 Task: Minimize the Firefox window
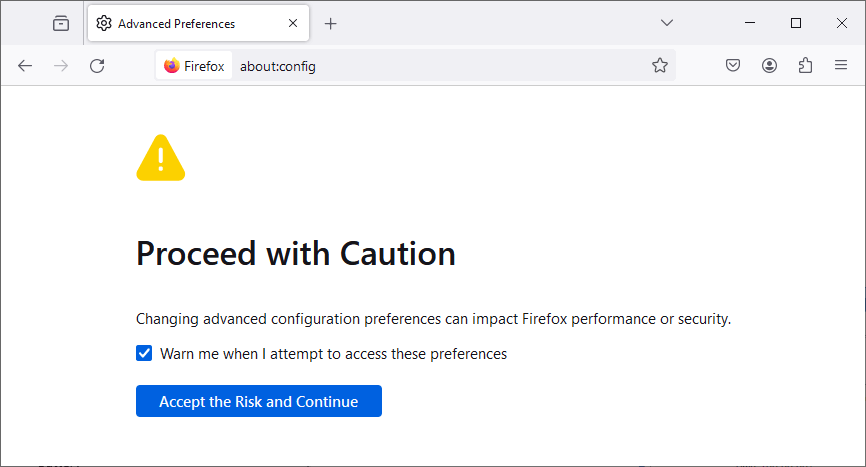tap(751, 23)
